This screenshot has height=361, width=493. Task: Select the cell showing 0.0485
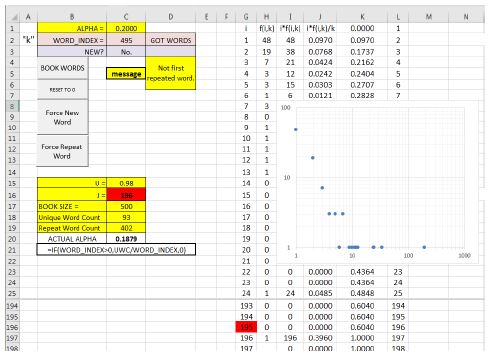point(320,293)
